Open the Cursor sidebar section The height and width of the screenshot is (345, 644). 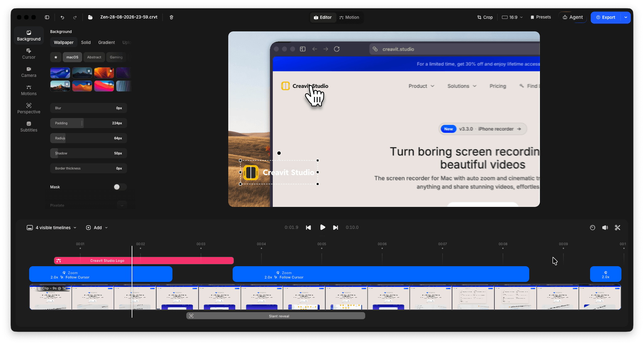29,54
